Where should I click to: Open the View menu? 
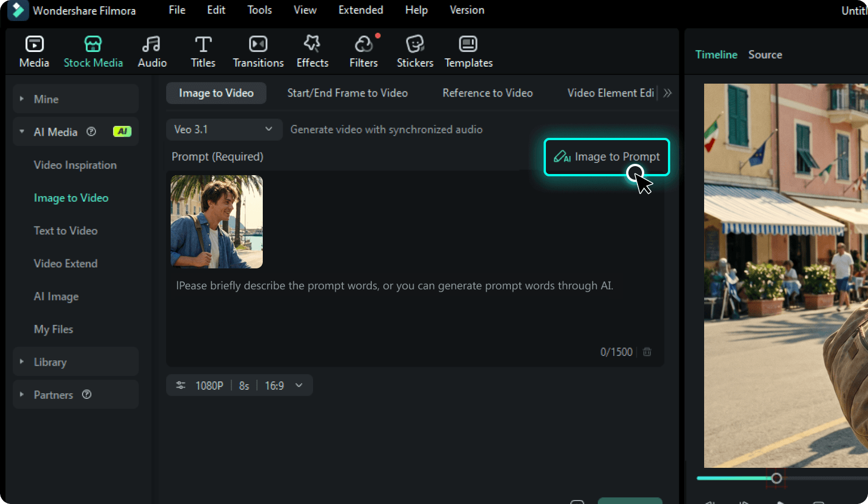point(305,10)
